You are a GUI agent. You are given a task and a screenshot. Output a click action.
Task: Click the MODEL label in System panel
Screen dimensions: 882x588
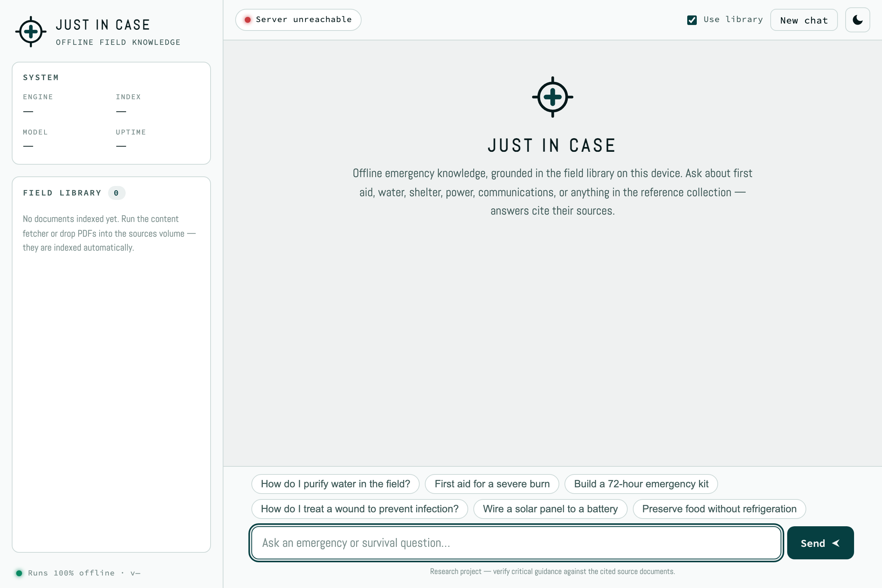coord(35,132)
